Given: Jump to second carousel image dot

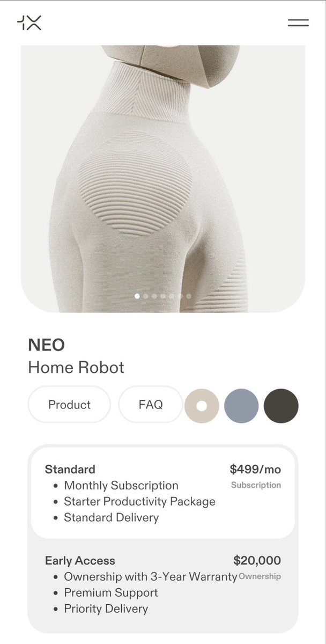Looking at the screenshot, I should coord(145,296).
